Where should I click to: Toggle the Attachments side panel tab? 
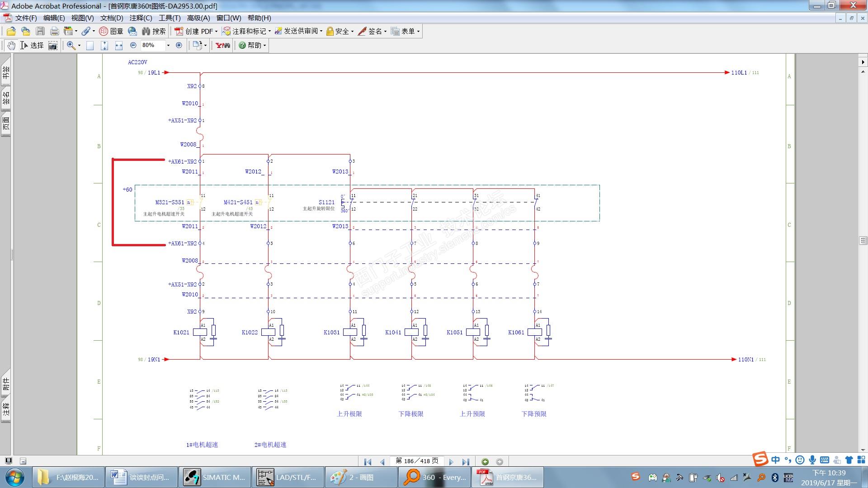(6, 384)
